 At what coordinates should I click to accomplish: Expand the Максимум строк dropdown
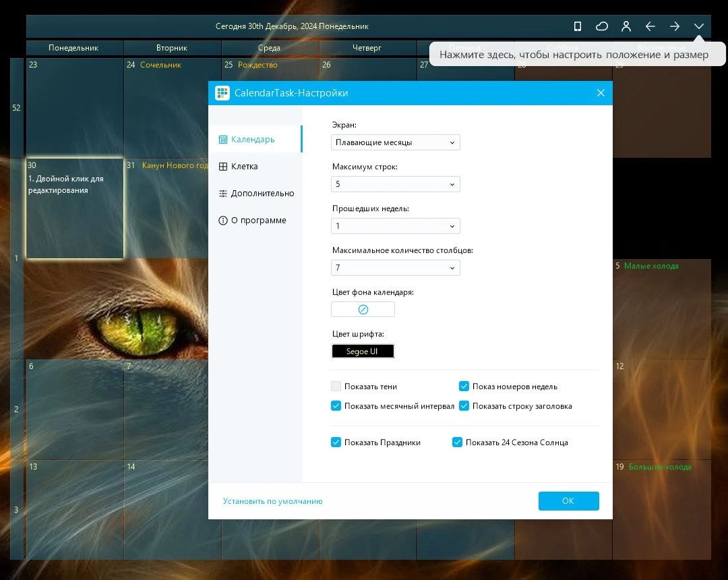(x=396, y=184)
